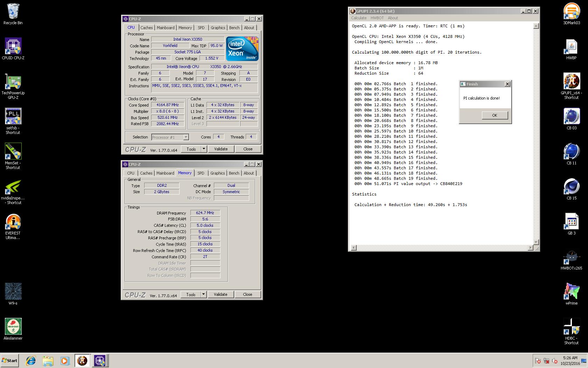This screenshot has height=368, width=588.
Task: Open the CPUID CPU-Z desktop icon
Action: (x=13, y=49)
